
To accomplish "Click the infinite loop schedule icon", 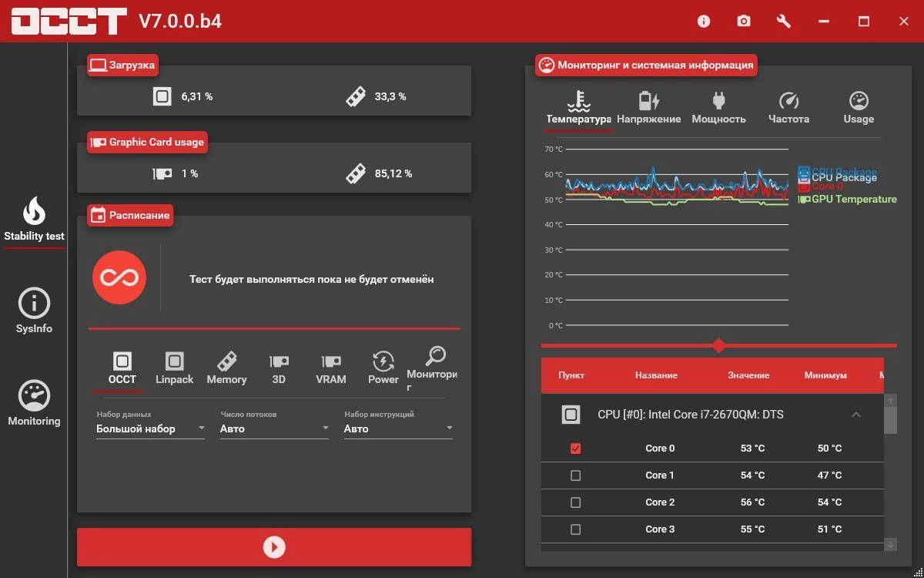I will coord(119,277).
